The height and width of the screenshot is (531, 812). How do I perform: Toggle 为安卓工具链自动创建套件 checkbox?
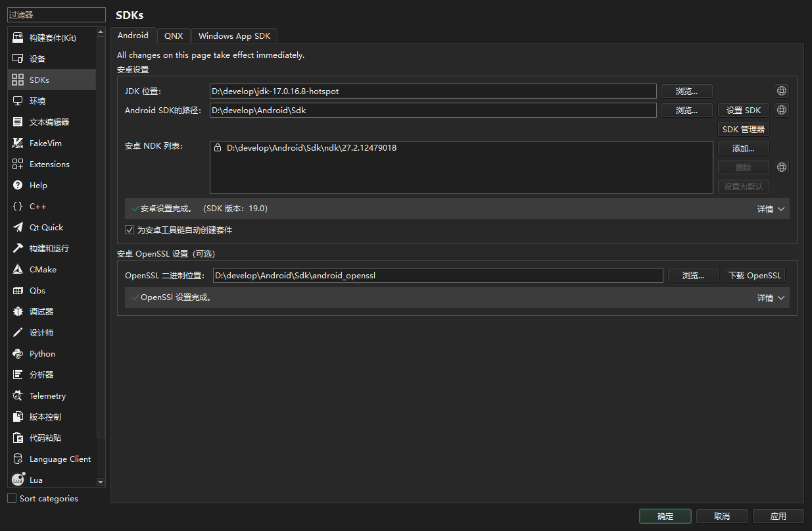pos(130,230)
